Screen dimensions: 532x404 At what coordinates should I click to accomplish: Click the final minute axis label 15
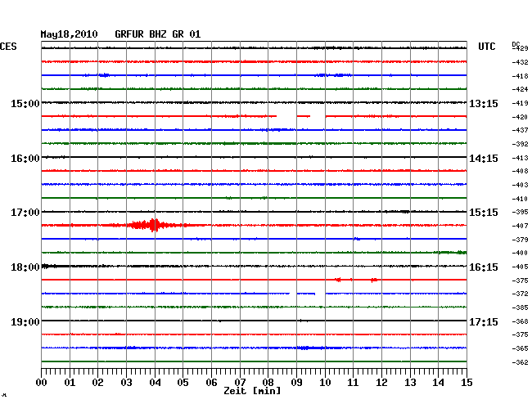point(467,382)
